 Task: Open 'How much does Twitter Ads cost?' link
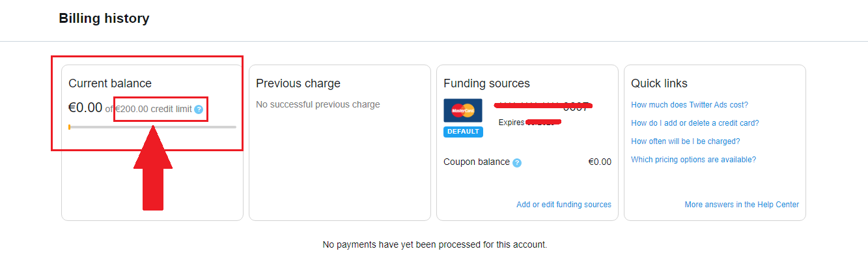pos(690,105)
